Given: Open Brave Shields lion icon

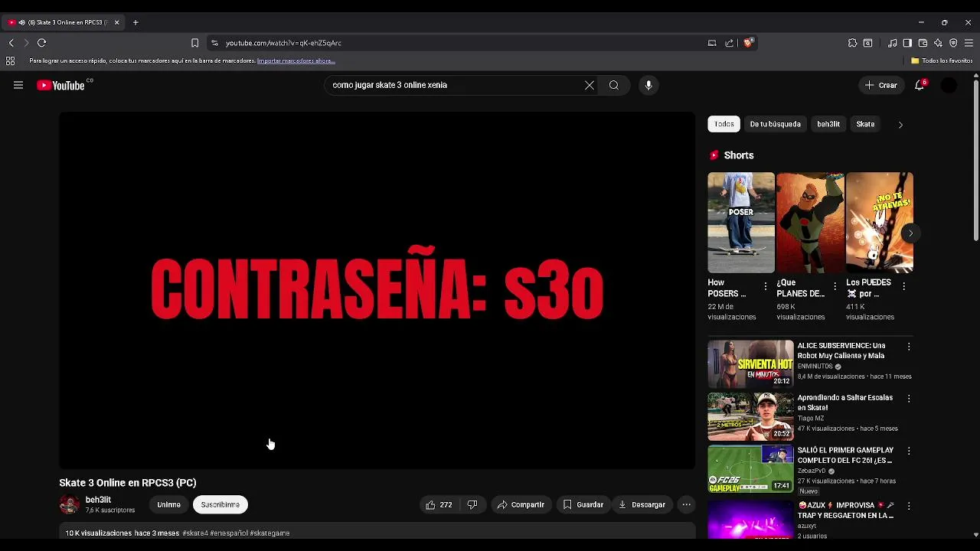Looking at the screenshot, I should 748,43.
